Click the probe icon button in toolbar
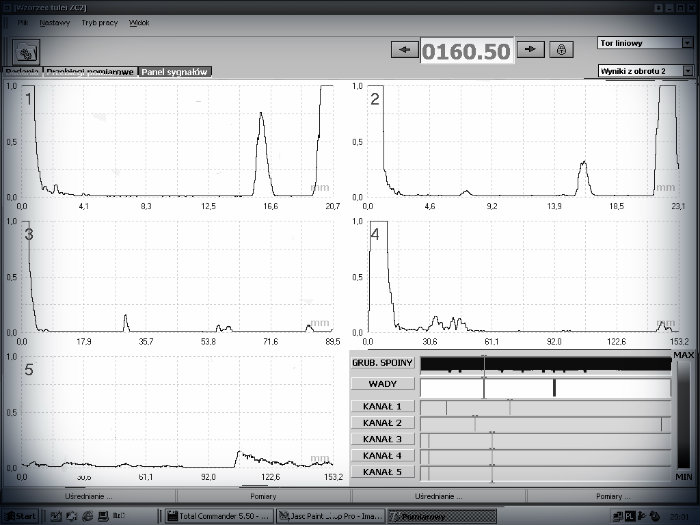The image size is (700, 525). pos(26,50)
